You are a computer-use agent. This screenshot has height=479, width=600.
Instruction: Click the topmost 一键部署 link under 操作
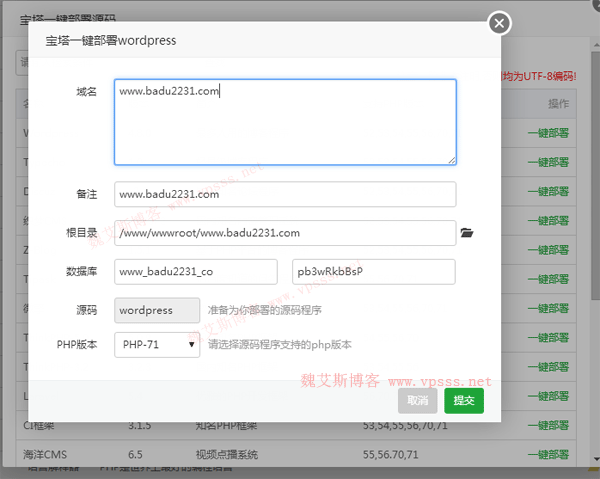click(547, 133)
